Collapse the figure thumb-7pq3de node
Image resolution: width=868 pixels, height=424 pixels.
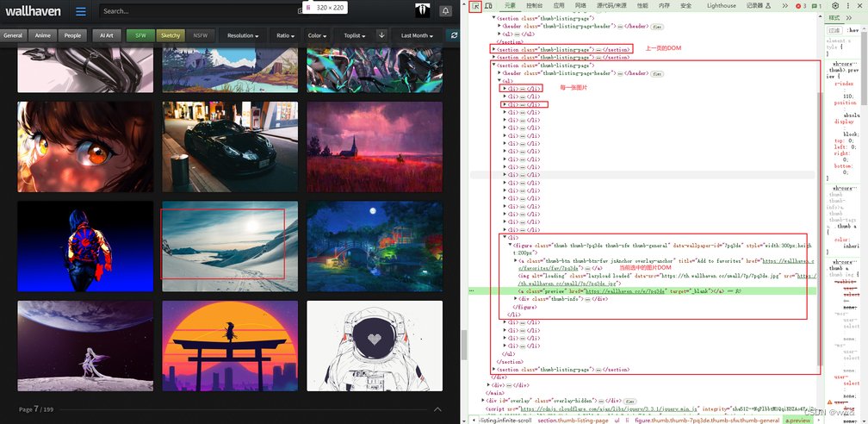click(511, 245)
